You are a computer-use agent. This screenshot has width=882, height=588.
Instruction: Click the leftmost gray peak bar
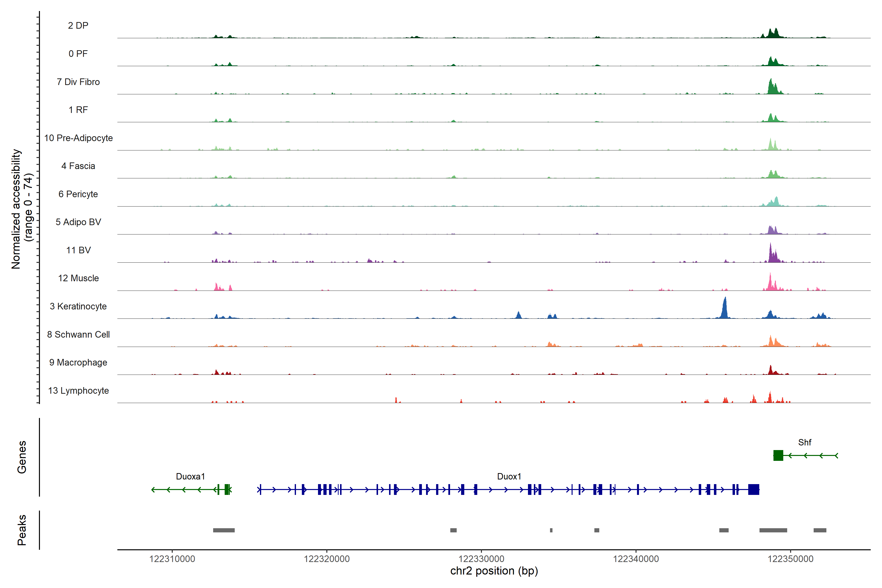[224, 530]
